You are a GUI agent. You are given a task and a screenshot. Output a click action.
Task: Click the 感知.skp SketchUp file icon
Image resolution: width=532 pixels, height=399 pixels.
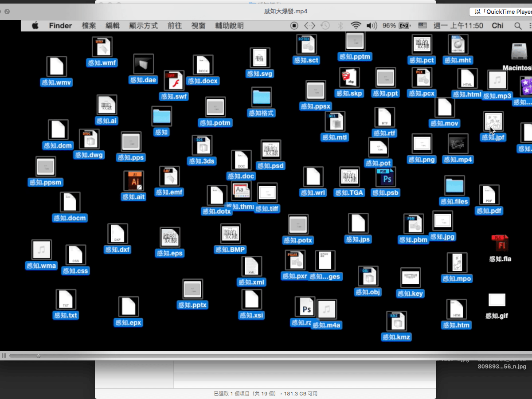click(x=349, y=78)
